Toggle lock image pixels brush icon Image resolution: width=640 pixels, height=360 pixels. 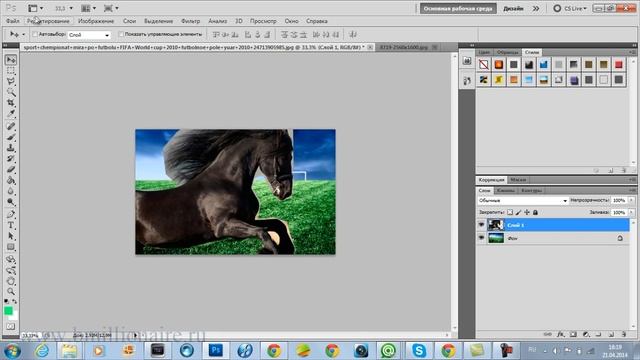pos(518,212)
